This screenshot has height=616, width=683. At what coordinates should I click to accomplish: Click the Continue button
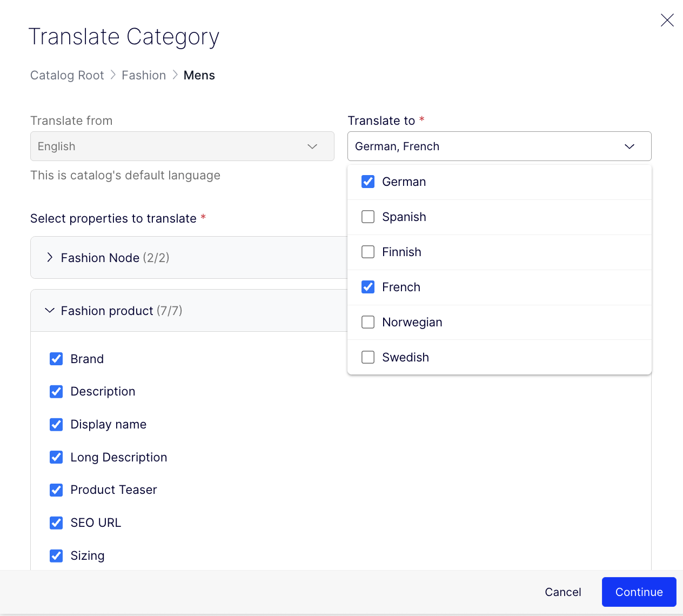pyautogui.click(x=639, y=592)
